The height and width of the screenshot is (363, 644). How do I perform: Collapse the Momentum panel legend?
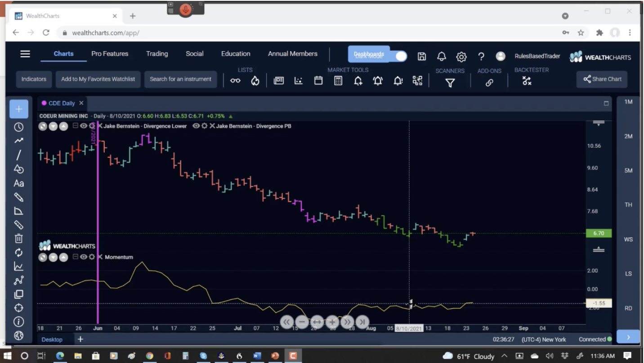coord(76,257)
